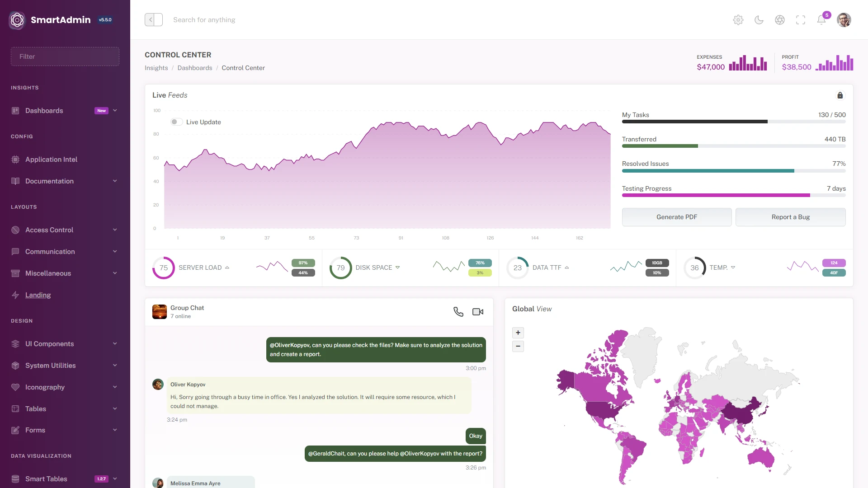
Task: Enter fullscreen using the expand icon
Action: pyautogui.click(x=801, y=20)
